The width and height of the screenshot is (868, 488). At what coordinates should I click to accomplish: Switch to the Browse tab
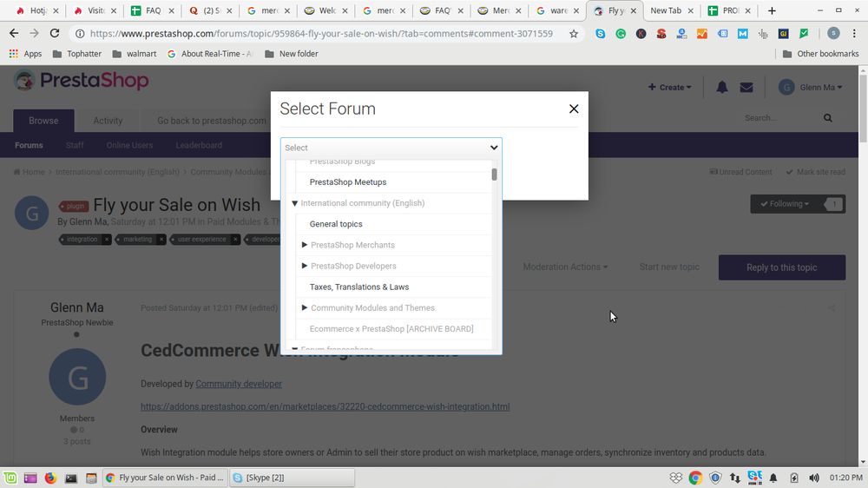(x=43, y=121)
